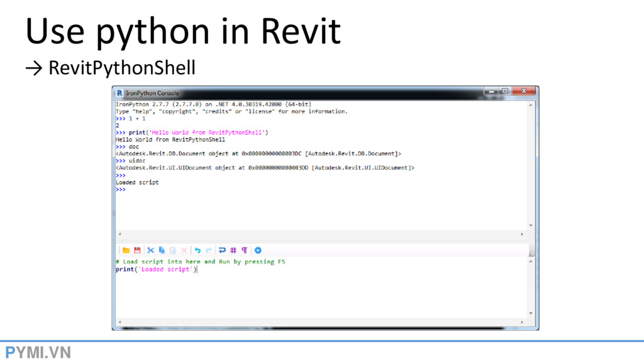Click the IronPython Console title text
The width and height of the screenshot is (644, 362).
(x=152, y=93)
